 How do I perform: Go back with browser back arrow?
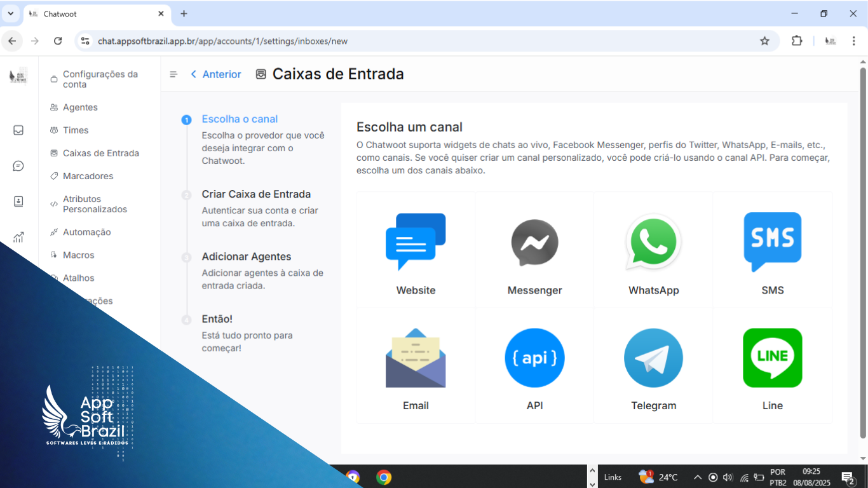[12, 41]
